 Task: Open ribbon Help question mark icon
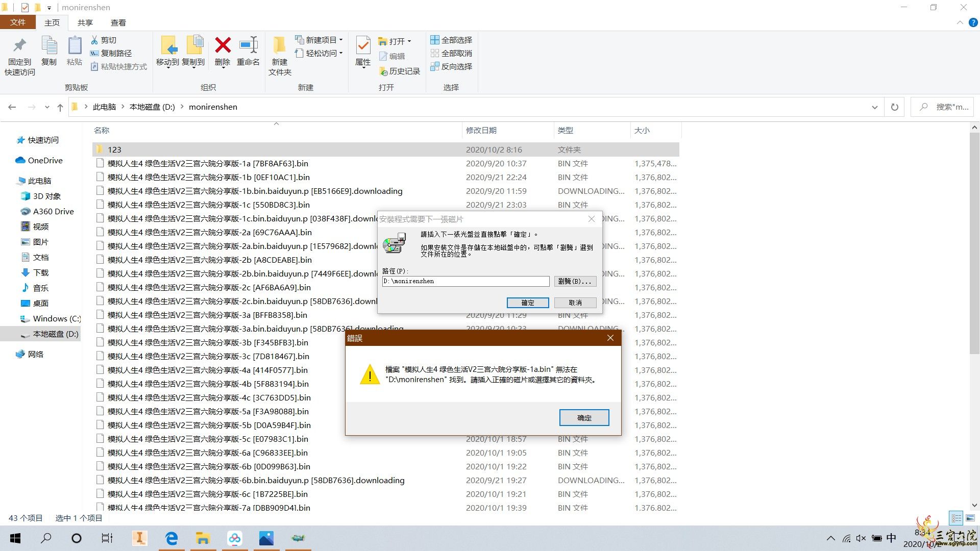[x=973, y=22]
